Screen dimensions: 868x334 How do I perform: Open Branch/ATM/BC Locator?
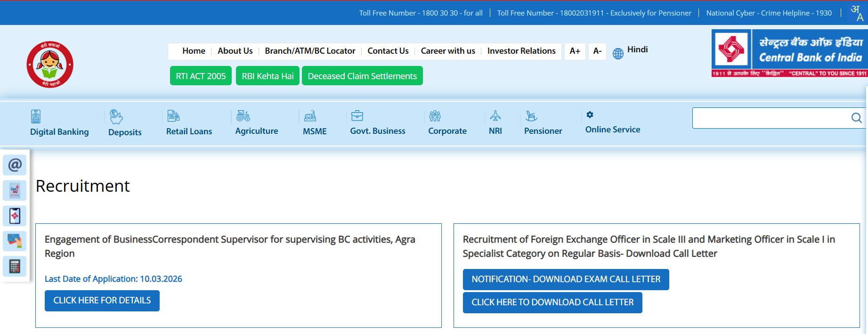pyautogui.click(x=310, y=51)
